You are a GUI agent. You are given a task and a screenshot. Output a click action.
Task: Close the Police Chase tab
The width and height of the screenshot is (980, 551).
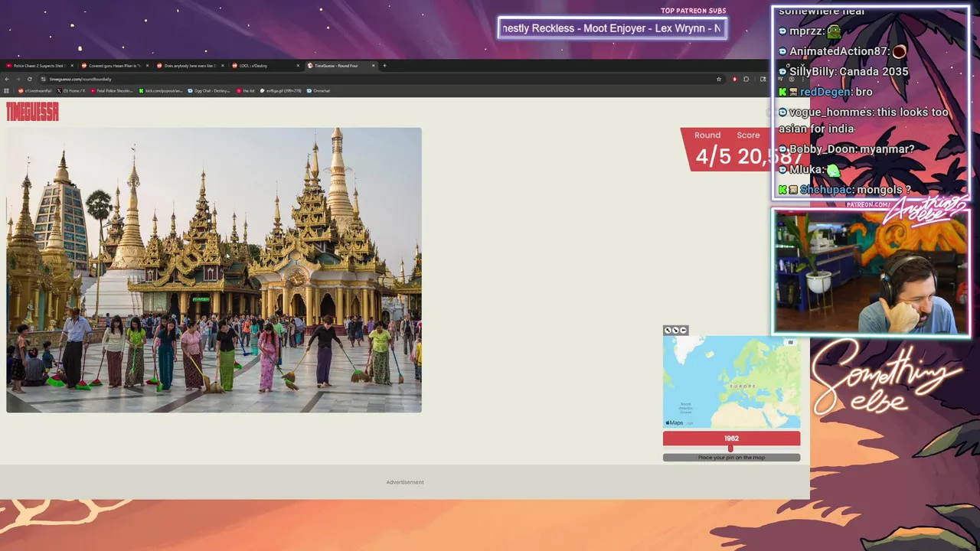click(72, 66)
